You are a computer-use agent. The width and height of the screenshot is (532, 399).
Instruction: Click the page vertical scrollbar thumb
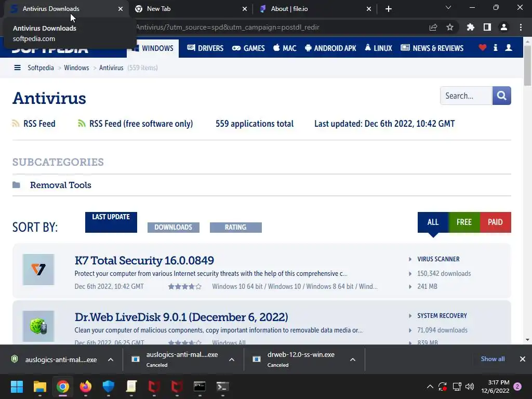tap(527, 64)
